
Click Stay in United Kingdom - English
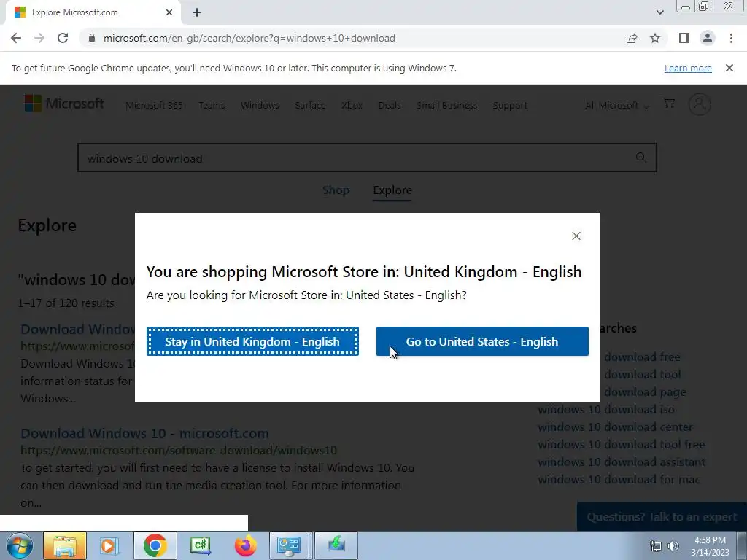tap(252, 341)
